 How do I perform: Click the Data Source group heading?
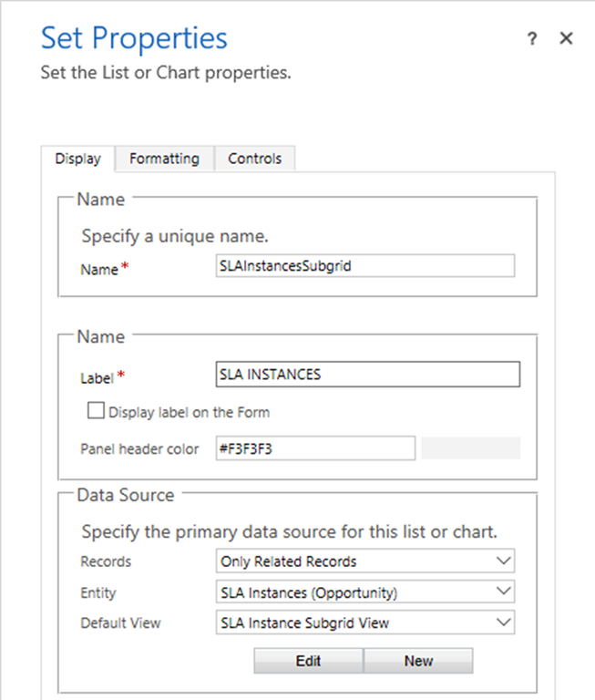125,495
